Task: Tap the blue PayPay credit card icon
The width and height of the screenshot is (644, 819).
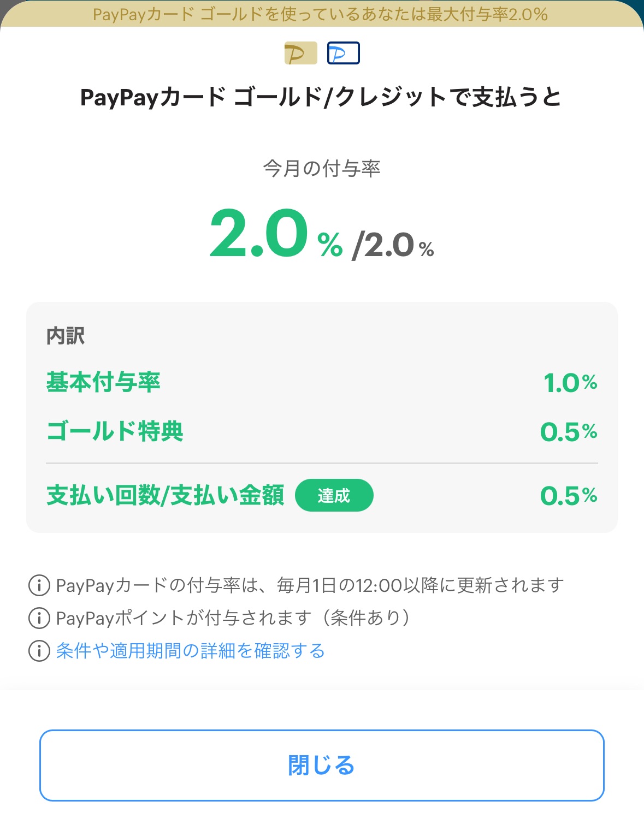Action: click(343, 53)
